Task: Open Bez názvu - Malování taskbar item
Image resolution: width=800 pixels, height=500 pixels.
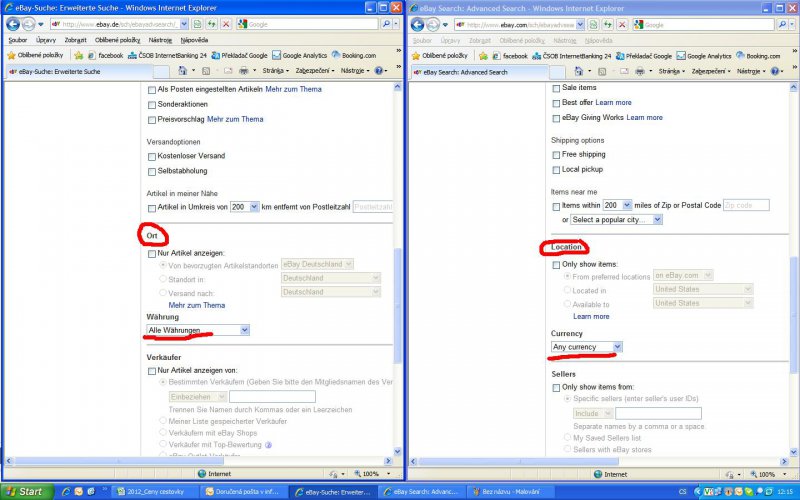Action: tap(511, 492)
